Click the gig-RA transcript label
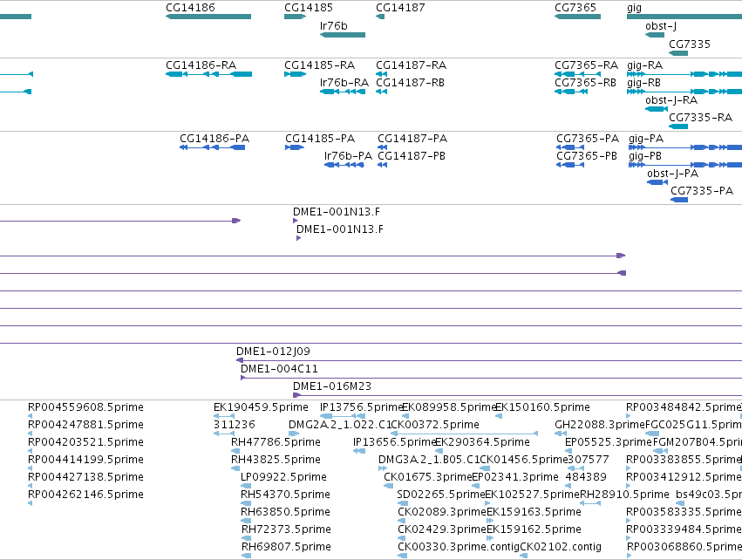The image size is (742, 560). [644, 65]
